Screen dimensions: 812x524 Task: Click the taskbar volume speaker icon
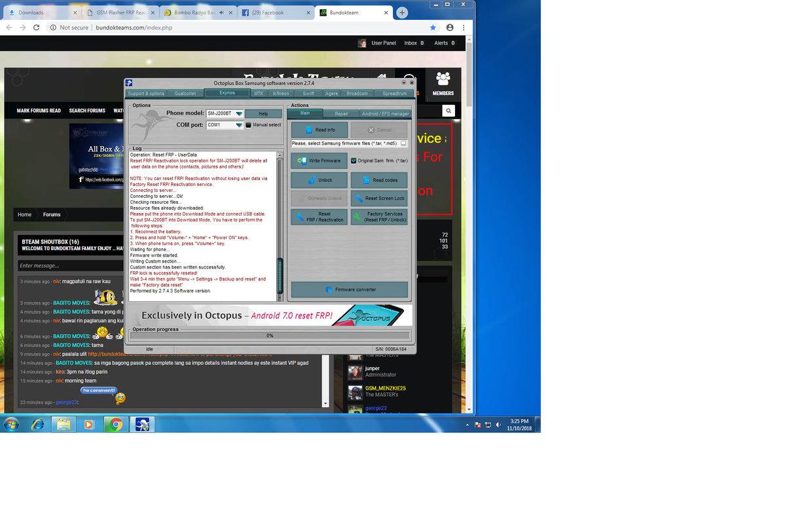coord(498,424)
